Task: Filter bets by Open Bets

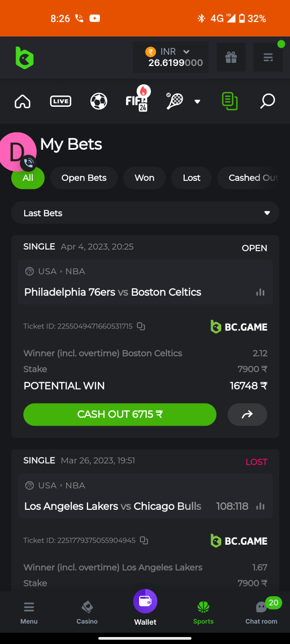Action: (84, 178)
